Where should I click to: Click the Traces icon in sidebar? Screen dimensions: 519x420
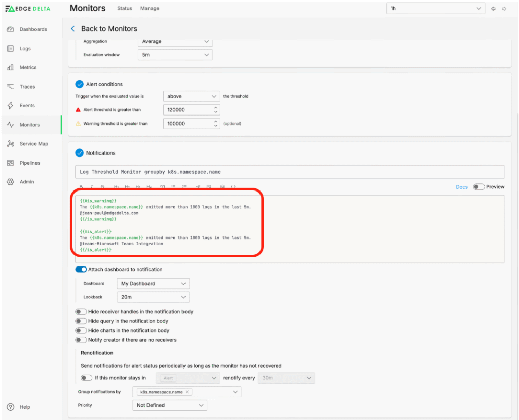(10, 87)
